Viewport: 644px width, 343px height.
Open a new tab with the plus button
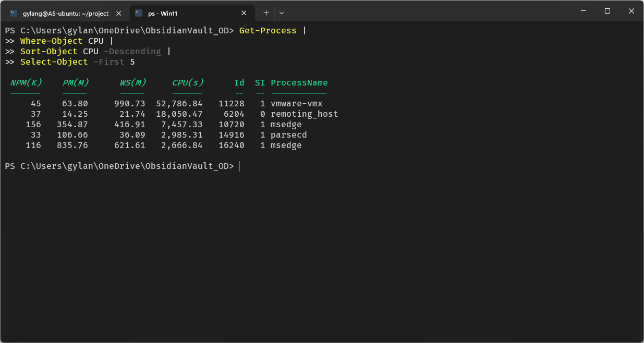(266, 13)
